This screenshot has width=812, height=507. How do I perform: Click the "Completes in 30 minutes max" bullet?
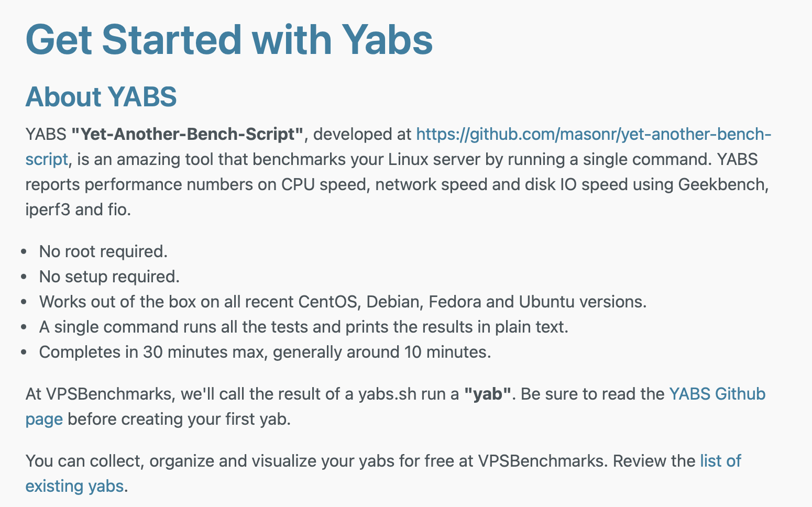click(x=265, y=352)
